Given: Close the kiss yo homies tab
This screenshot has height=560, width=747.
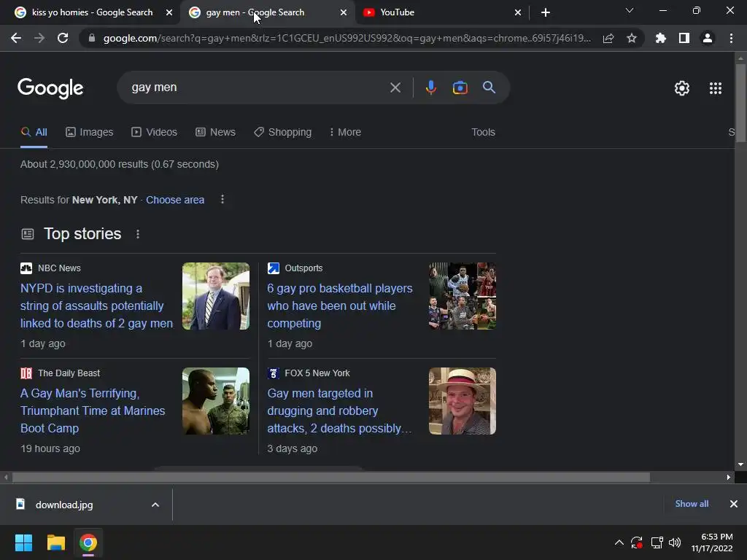Looking at the screenshot, I should pyautogui.click(x=169, y=12).
